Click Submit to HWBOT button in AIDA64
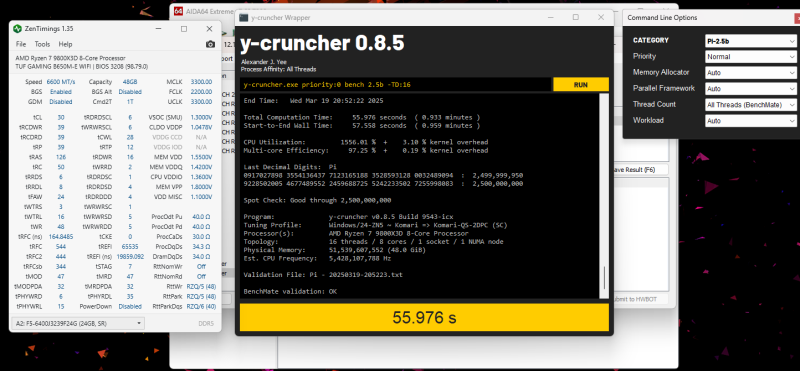800x371 pixels. [642, 299]
